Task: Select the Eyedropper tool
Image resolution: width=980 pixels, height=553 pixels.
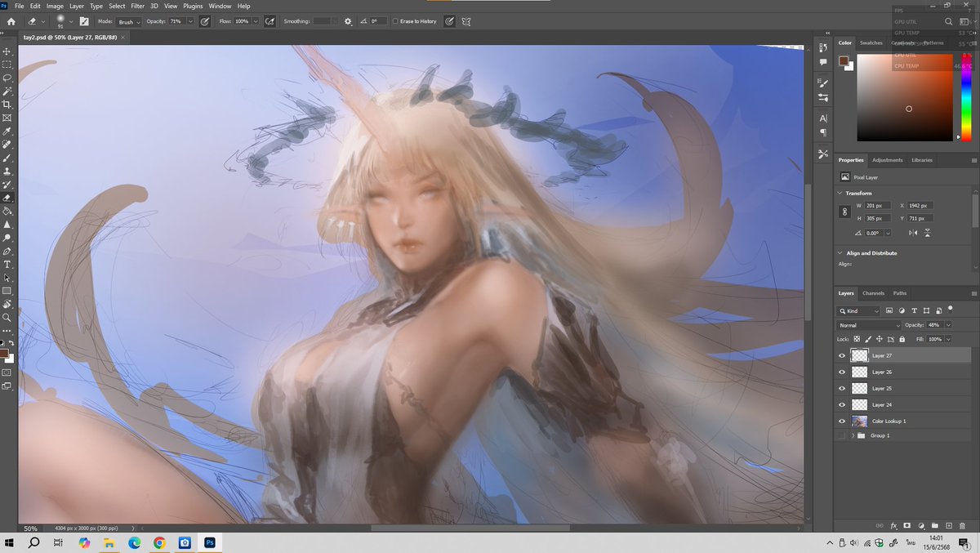Action: 7,131
